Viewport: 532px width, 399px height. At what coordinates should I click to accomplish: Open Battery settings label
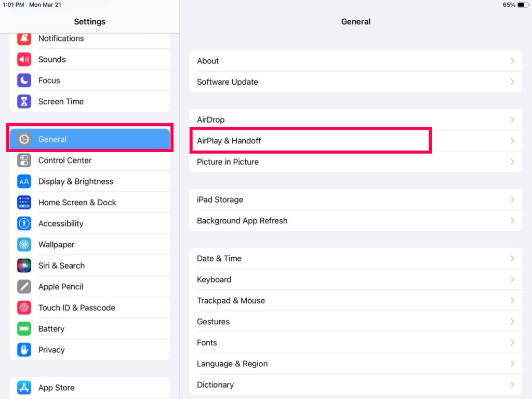(51, 329)
